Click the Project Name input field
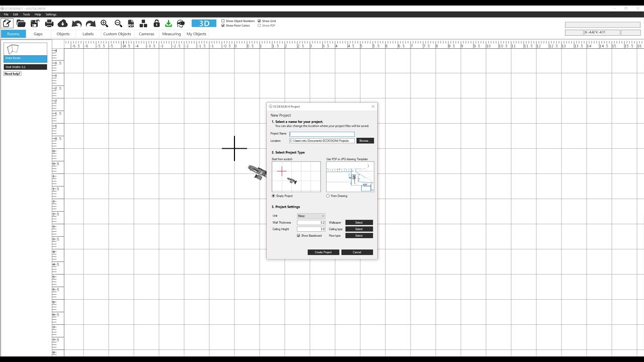This screenshot has height=362, width=644. (x=322, y=134)
